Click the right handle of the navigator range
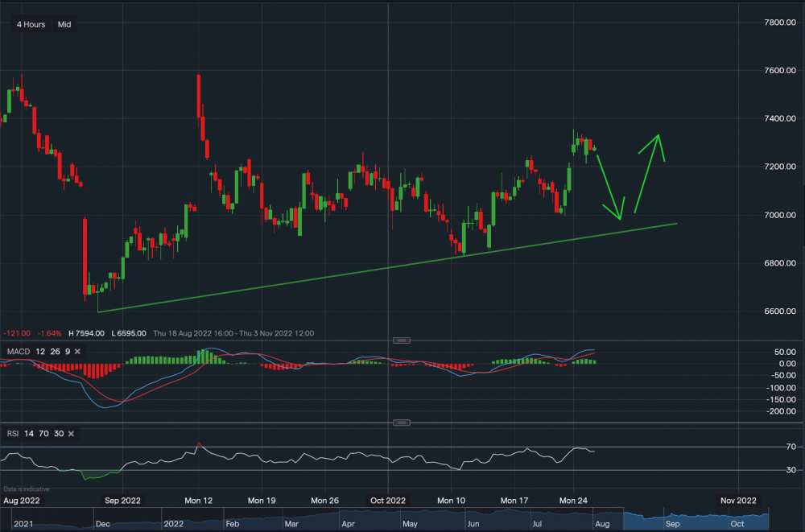Viewport: 805px width, 532px height. pyautogui.click(x=769, y=519)
